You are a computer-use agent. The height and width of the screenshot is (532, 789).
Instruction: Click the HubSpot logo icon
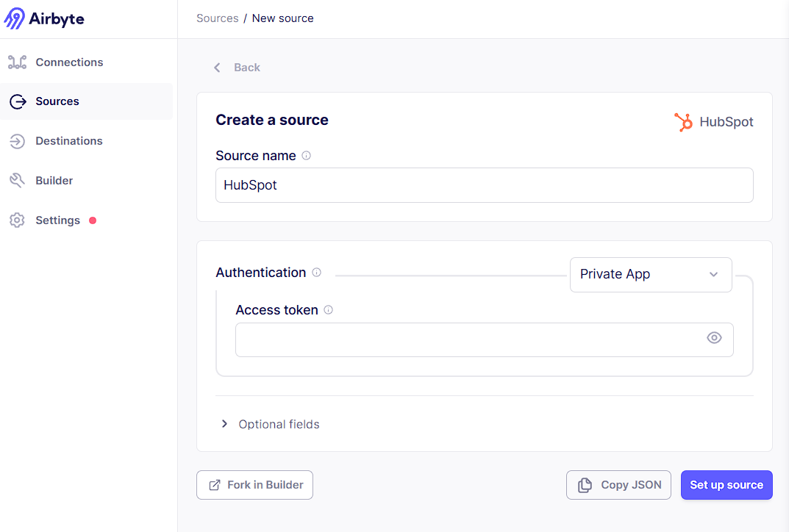(683, 122)
